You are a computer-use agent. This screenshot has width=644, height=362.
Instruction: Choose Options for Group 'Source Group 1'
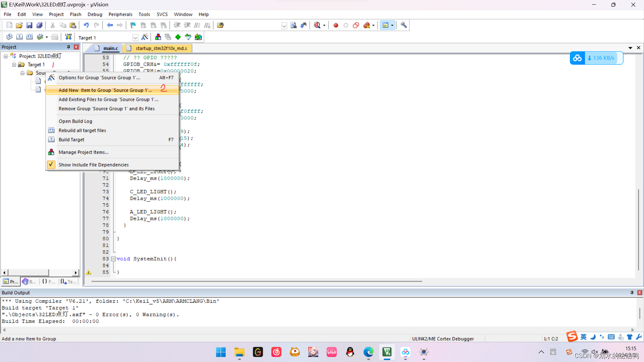(112, 78)
